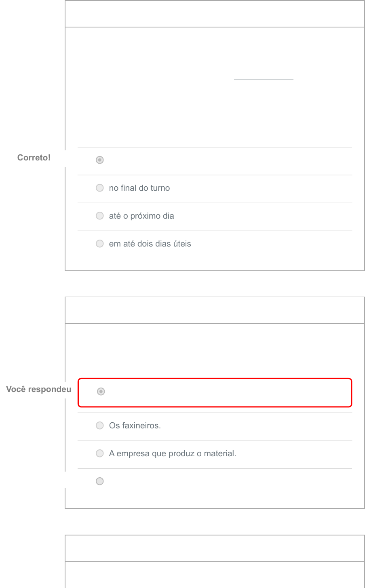Click the second question's header bar
Screen dimensions: 365x588
(215, 310)
